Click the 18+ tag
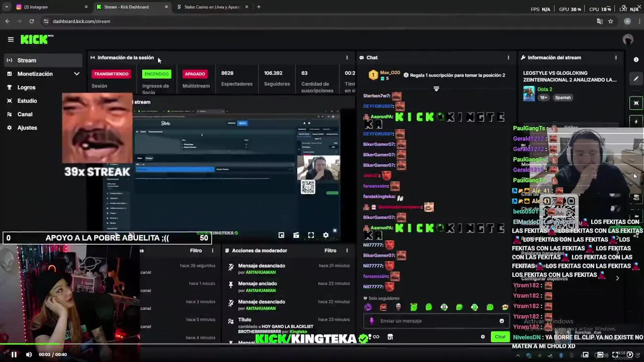Viewport: 644px width, 362px height. point(544,98)
